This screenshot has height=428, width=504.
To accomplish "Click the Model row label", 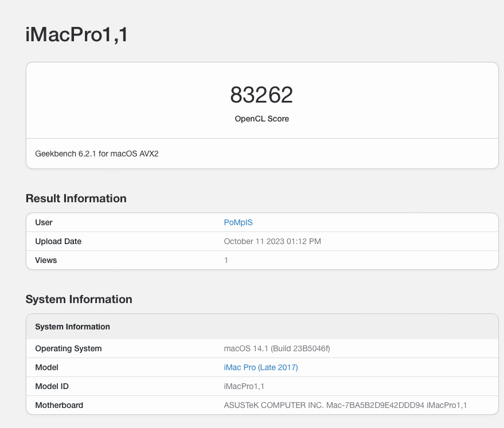I will coord(46,367).
